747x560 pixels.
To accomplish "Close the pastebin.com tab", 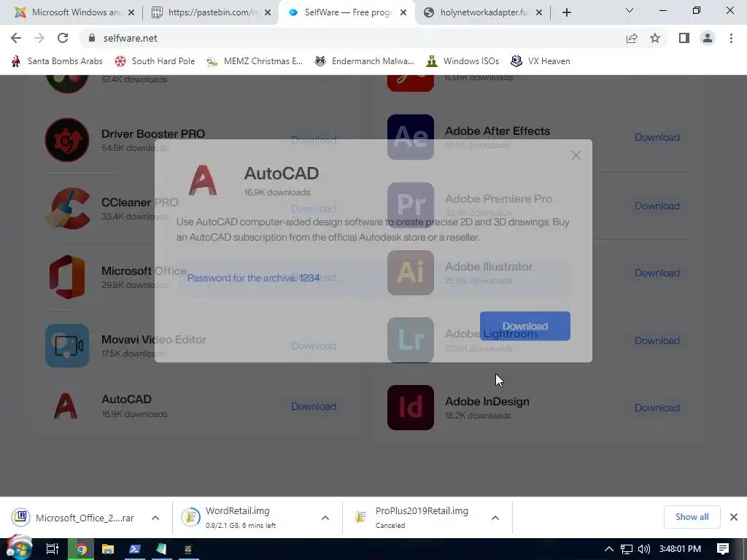I will (268, 12).
